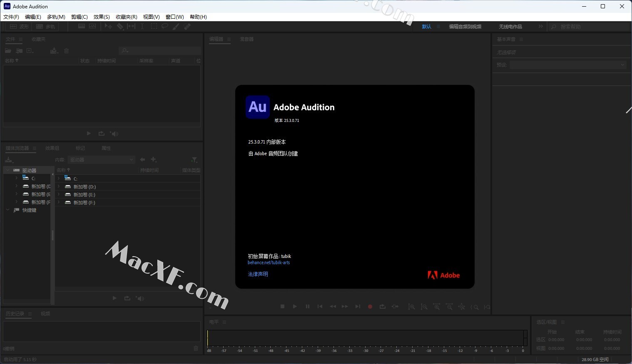Open the 预设 dropdown in Essential Sound
Screen dimensions: 632x364
coord(568,65)
